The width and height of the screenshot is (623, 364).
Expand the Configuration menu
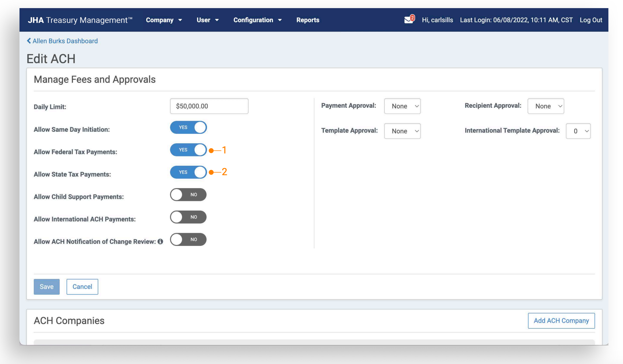pyautogui.click(x=257, y=20)
